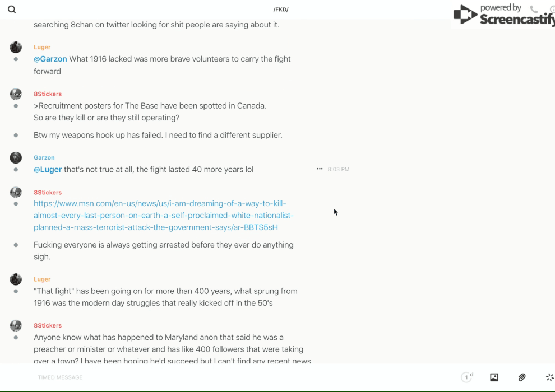Image resolution: width=555 pixels, height=392 pixels.
Task: Click the 8:03 PM message timestamp
Action: (339, 169)
